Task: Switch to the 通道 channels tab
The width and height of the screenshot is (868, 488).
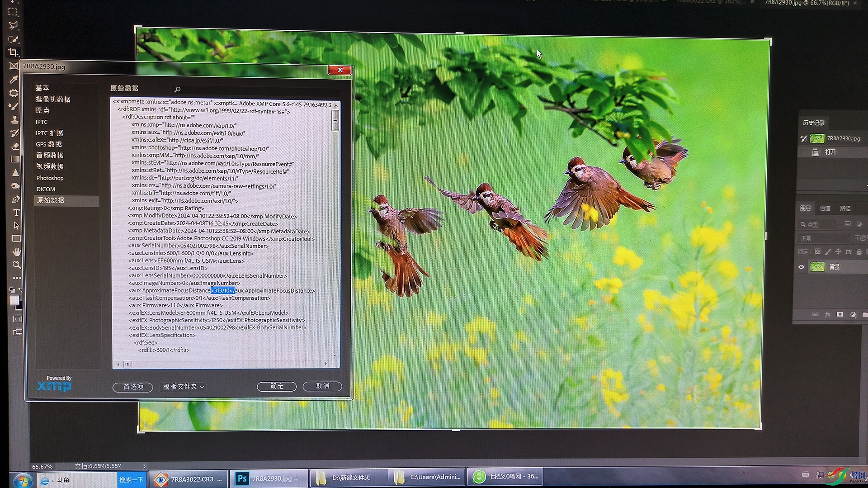Action: point(825,208)
